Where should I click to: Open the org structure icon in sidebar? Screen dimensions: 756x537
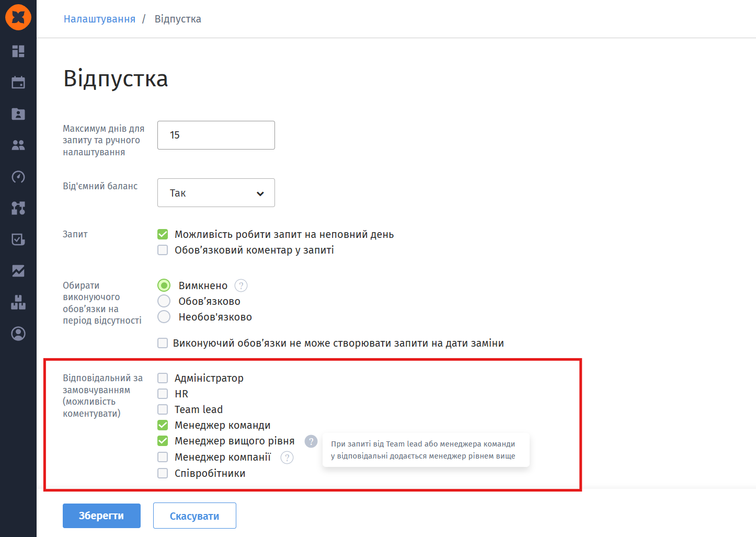[x=18, y=208]
